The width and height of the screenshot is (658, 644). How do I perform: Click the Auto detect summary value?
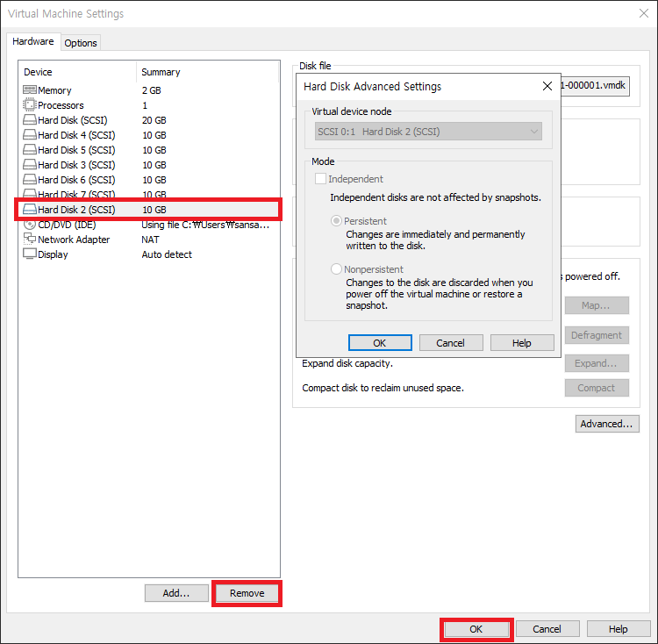[x=167, y=254]
